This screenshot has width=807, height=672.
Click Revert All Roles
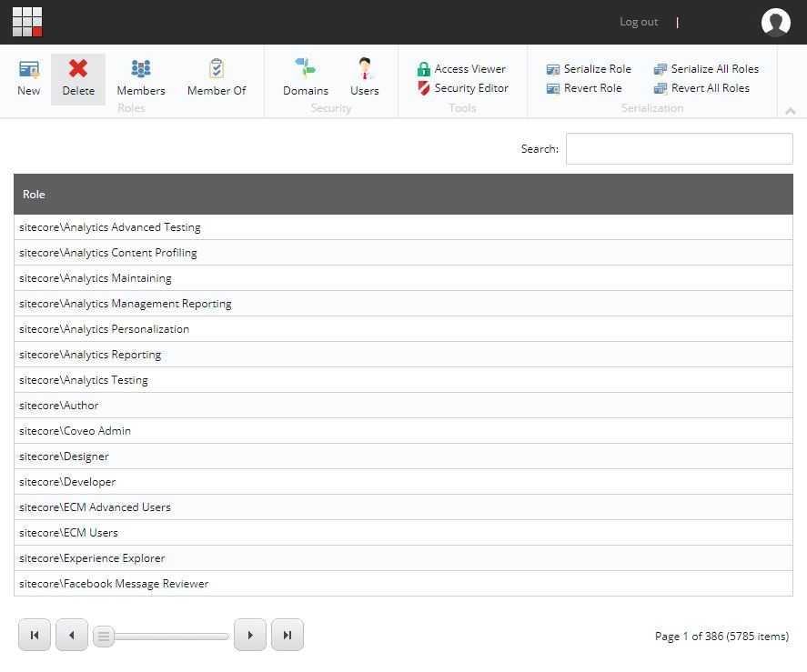point(701,88)
